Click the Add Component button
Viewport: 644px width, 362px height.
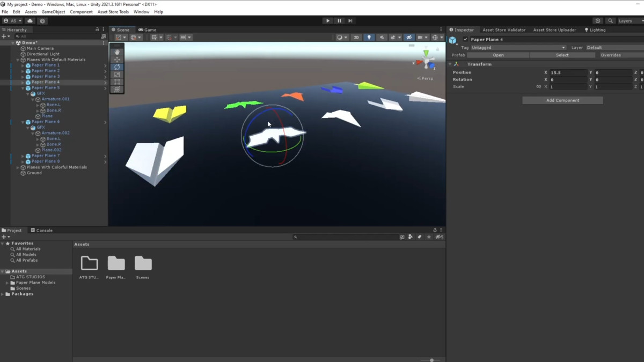(x=562, y=100)
